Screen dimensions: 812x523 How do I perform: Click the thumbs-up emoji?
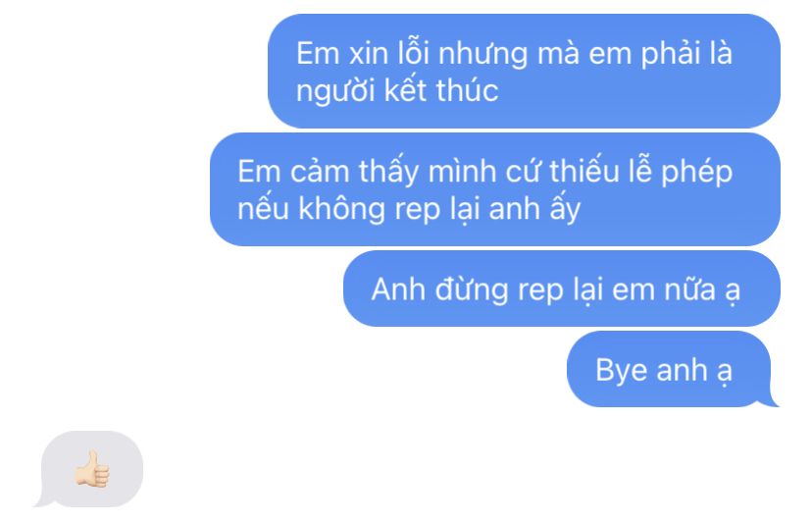pyautogui.click(x=91, y=469)
